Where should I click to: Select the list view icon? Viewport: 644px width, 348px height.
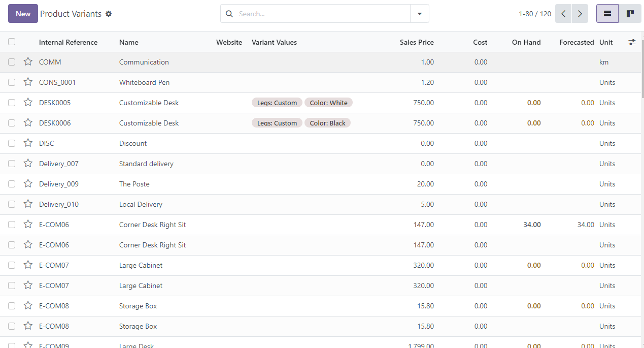607,14
